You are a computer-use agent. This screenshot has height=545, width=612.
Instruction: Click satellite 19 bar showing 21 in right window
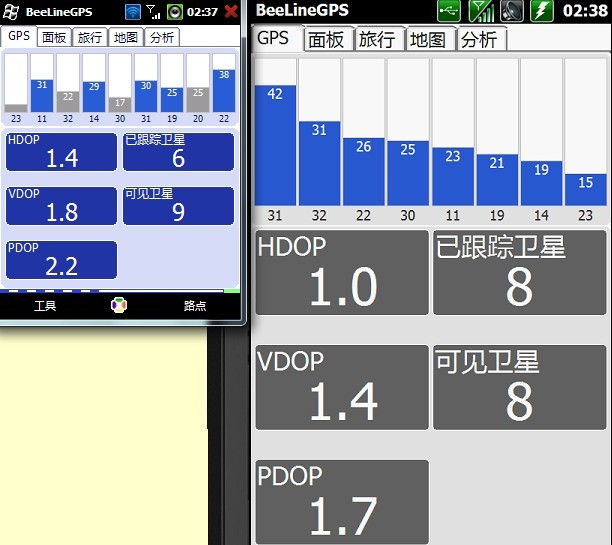click(497, 180)
